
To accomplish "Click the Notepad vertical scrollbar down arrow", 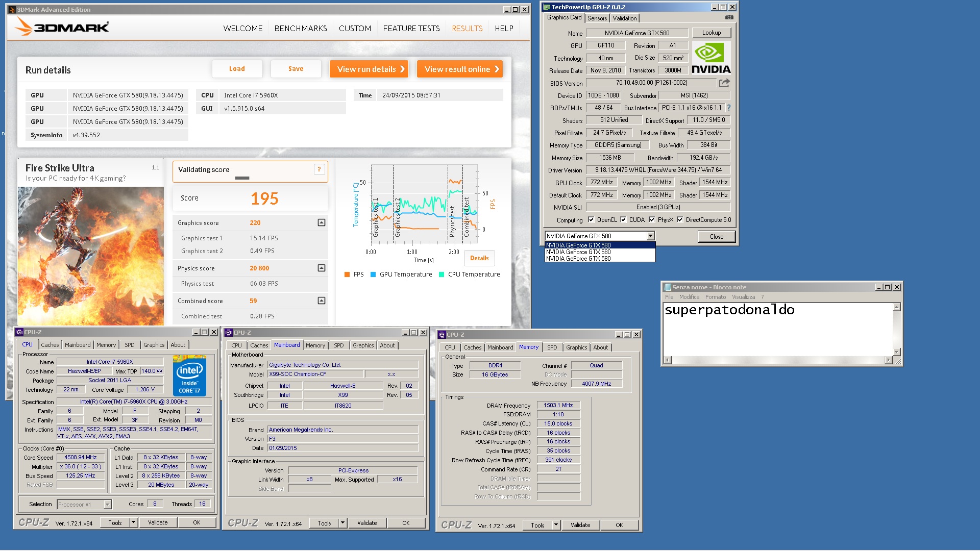I will click(x=897, y=352).
